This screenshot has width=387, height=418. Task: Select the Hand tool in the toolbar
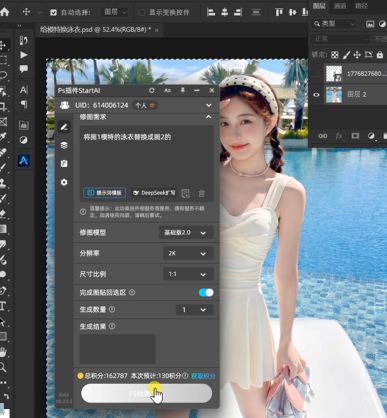(3, 352)
